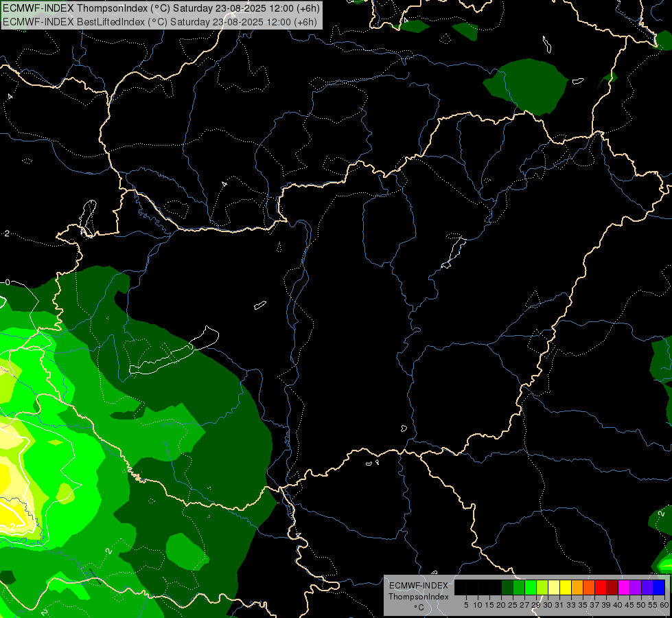Click the legend tick value 35
The image size is (672, 618).
(x=583, y=605)
